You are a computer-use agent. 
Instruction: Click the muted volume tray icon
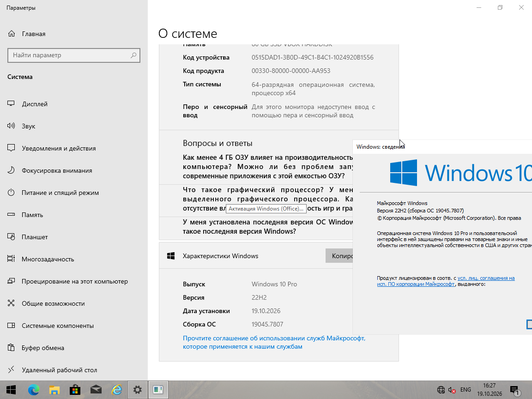(x=452, y=390)
